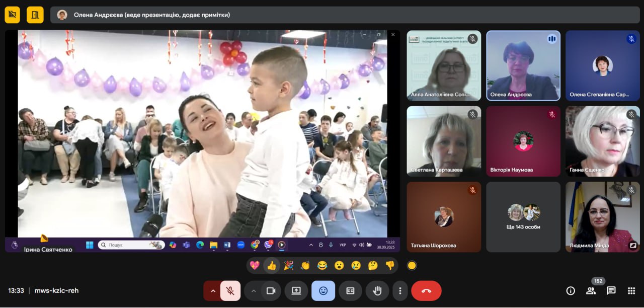
Task: Raise your hand in the meeting
Action: (377, 290)
